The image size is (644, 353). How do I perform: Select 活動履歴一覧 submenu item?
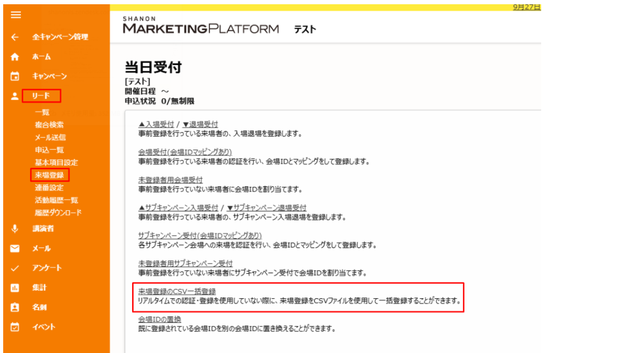coord(56,200)
